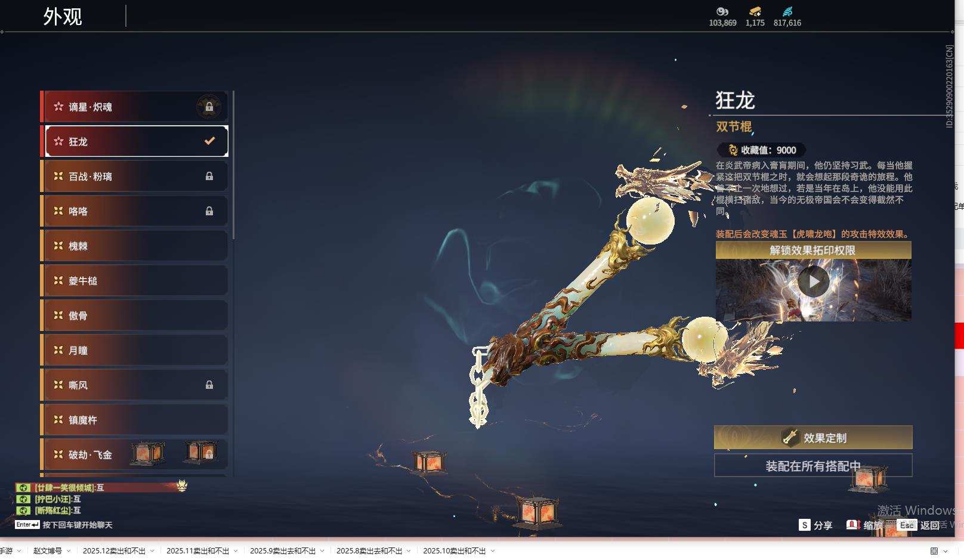Viewport: 964px width, 560px height.
Task: Select the 夔牛槌 weapon skin
Action: 134,280
